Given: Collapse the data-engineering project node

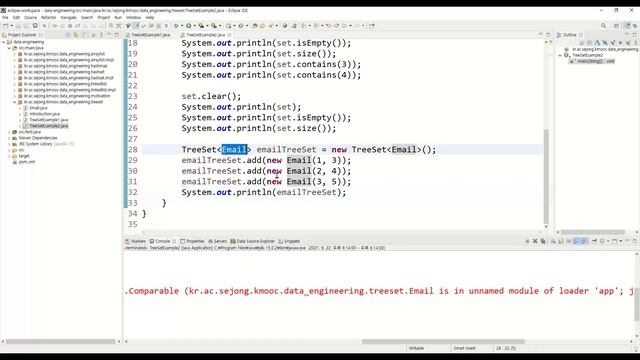Looking at the screenshot, I should point(4,42).
